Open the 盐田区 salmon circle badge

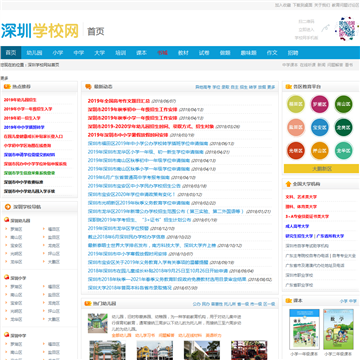tap(296, 127)
